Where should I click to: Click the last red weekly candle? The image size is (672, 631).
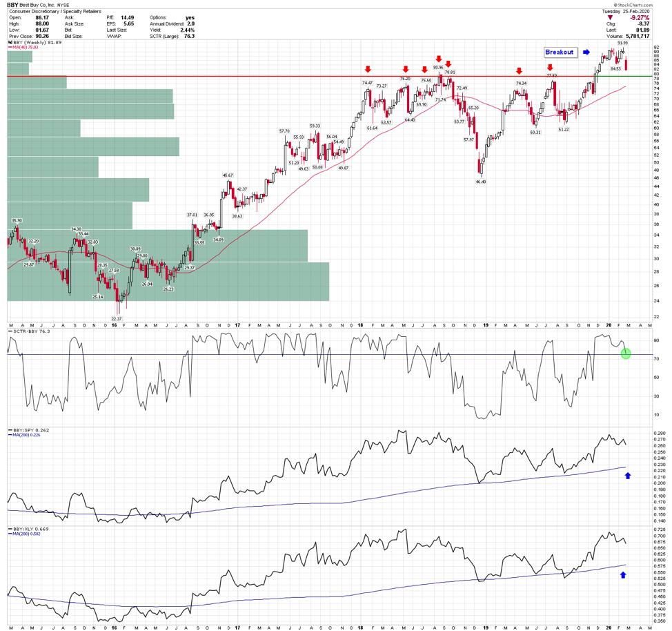626,64
